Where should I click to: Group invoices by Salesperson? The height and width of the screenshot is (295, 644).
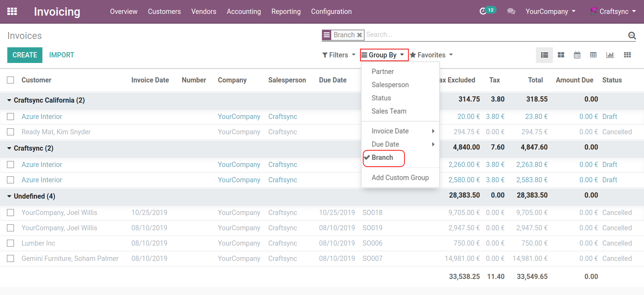coord(390,85)
